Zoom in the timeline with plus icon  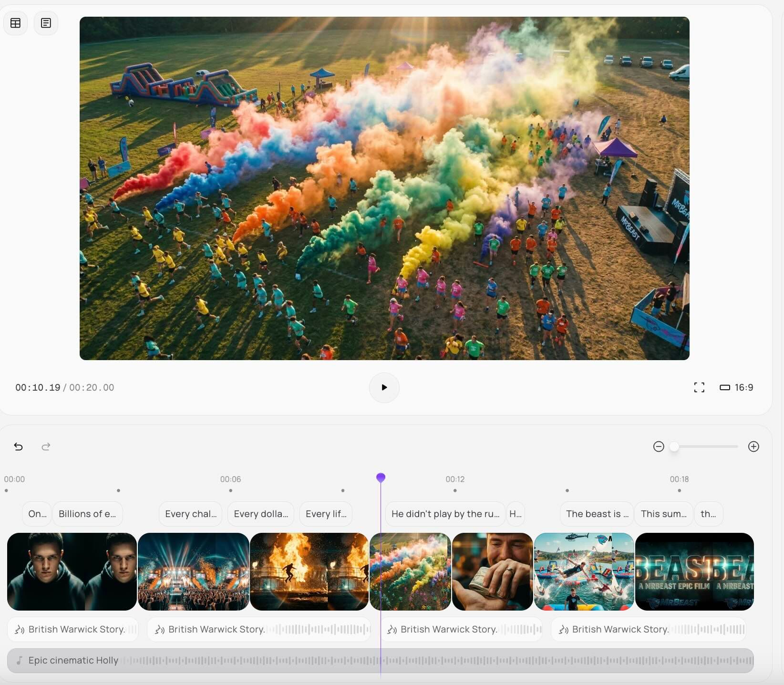[x=753, y=446]
